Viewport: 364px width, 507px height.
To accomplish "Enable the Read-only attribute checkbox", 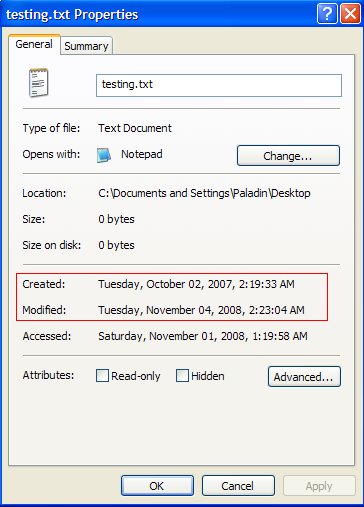I will pos(102,375).
